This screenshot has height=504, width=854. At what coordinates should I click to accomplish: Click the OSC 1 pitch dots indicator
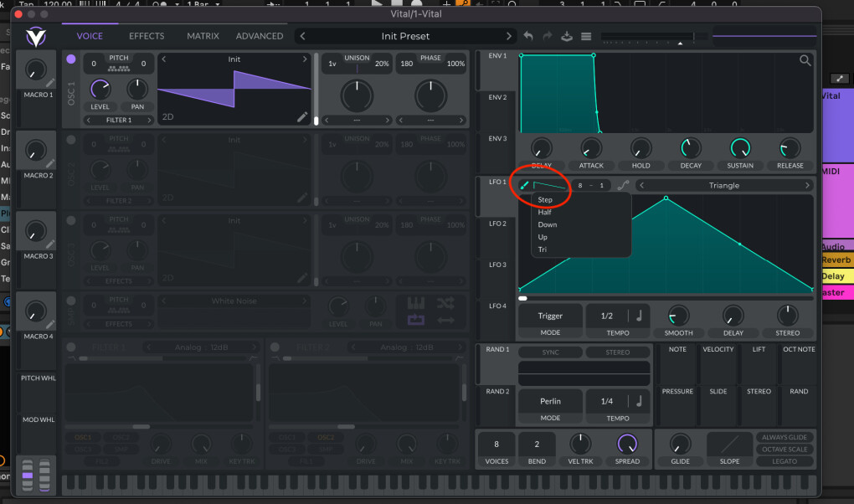tap(119, 69)
